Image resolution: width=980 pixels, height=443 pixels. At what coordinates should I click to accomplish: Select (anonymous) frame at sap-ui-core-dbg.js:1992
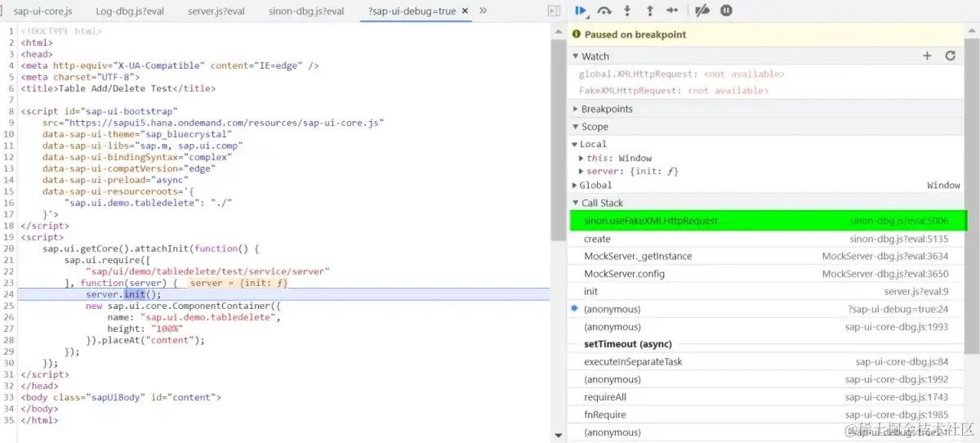(768, 379)
